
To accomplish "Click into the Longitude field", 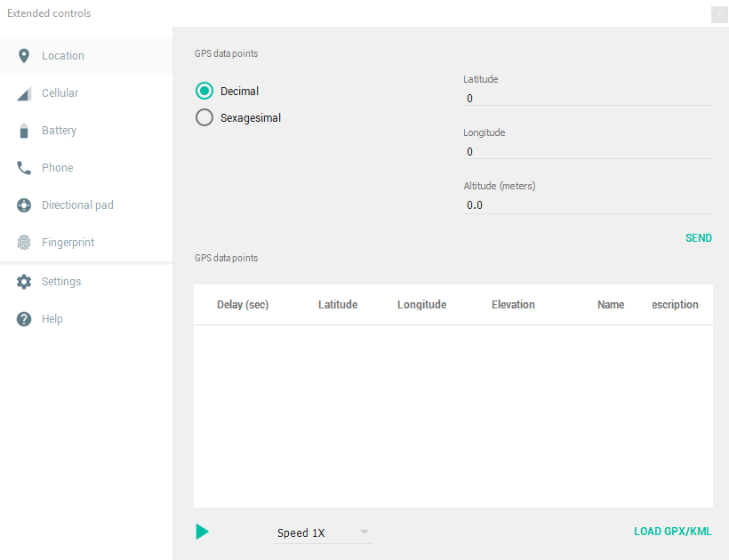I will point(587,151).
